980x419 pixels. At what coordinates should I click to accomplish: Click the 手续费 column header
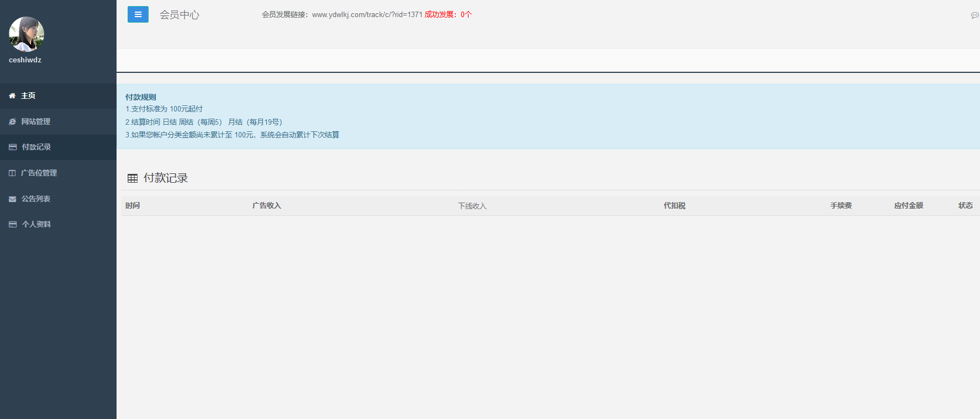coord(840,206)
